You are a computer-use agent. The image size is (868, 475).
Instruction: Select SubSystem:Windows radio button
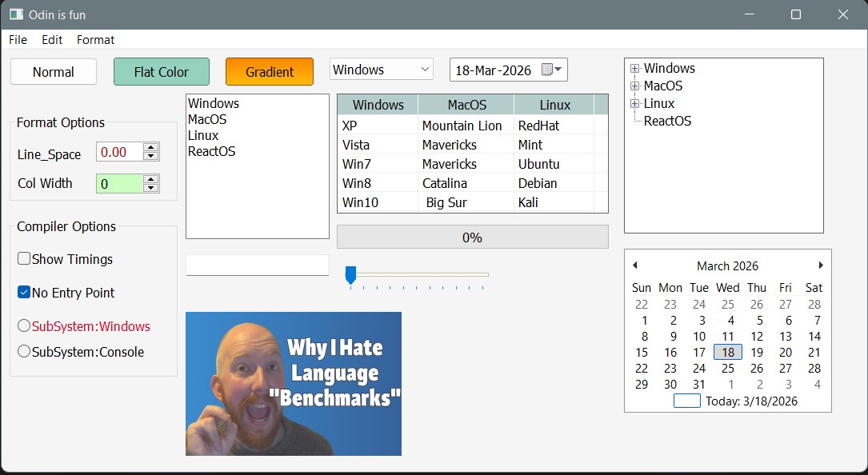point(24,325)
